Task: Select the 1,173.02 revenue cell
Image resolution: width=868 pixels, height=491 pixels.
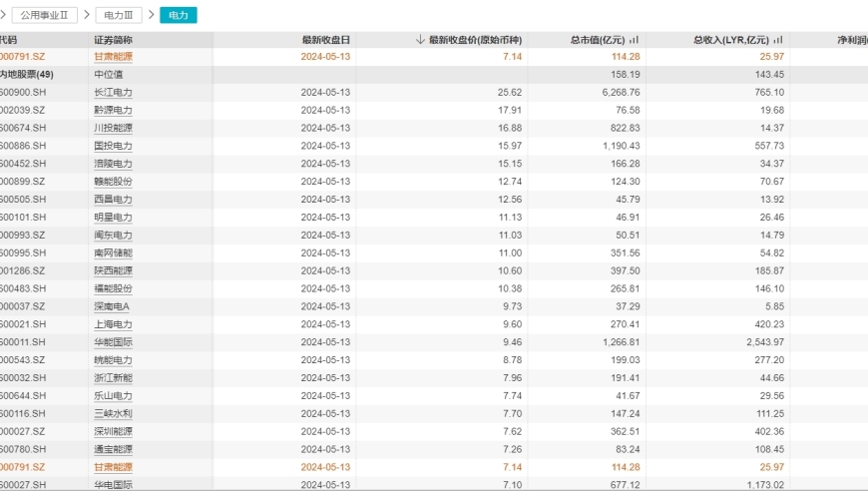Action: coord(765,485)
